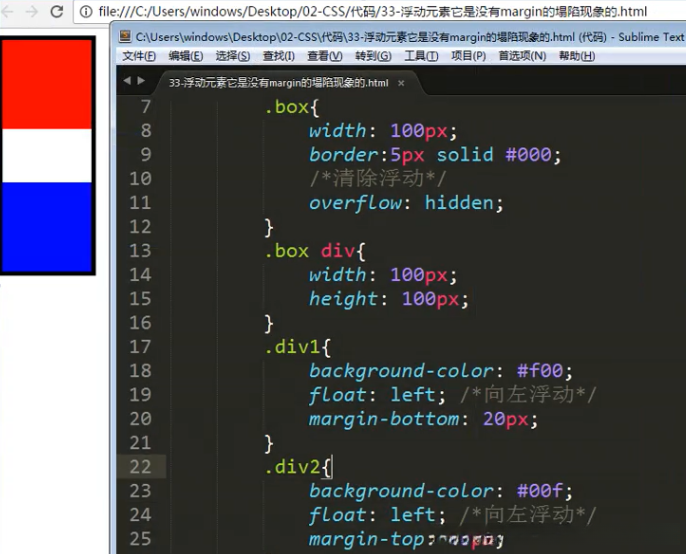Open the 选择(S) menu

point(233,56)
